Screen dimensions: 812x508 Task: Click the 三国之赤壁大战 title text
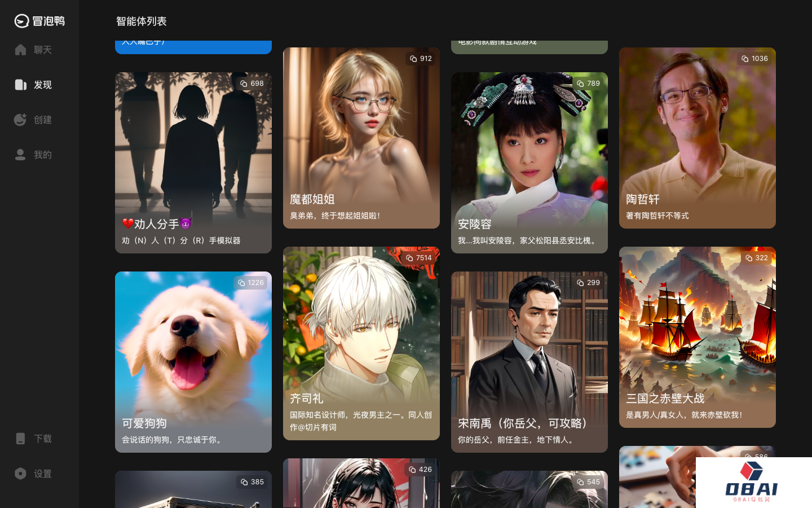[x=665, y=398]
